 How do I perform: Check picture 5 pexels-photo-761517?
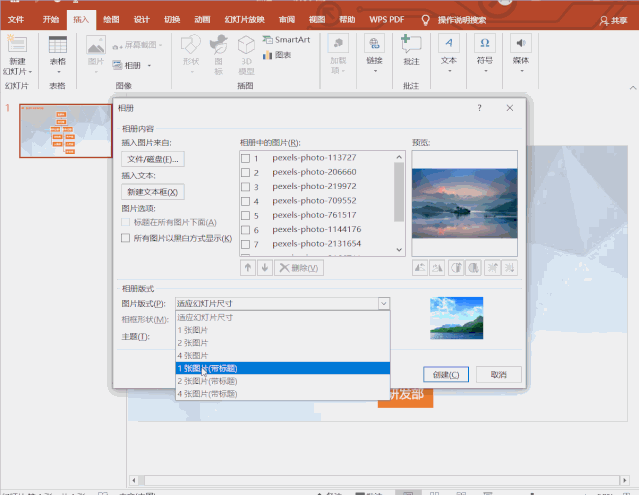coord(245,216)
